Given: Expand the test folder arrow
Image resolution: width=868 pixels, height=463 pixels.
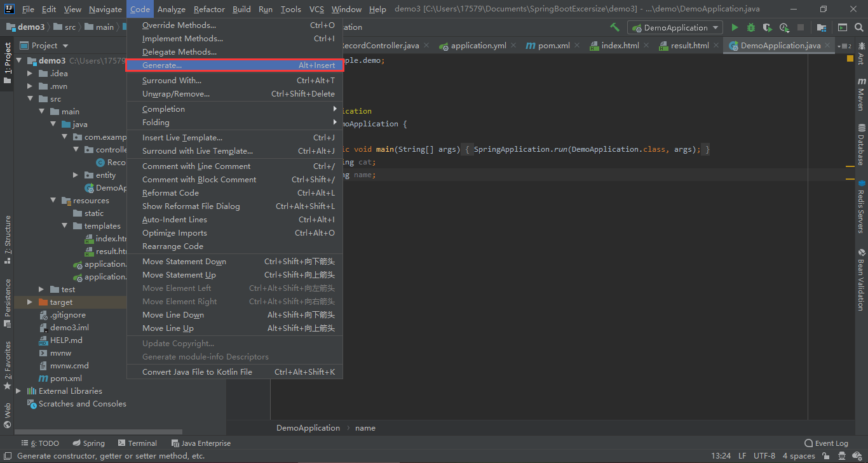Looking at the screenshot, I should pyautogui.click(x=41, y=289).
